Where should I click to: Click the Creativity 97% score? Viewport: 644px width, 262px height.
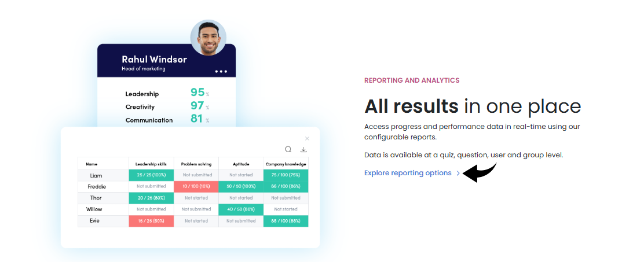coord(200,106)
